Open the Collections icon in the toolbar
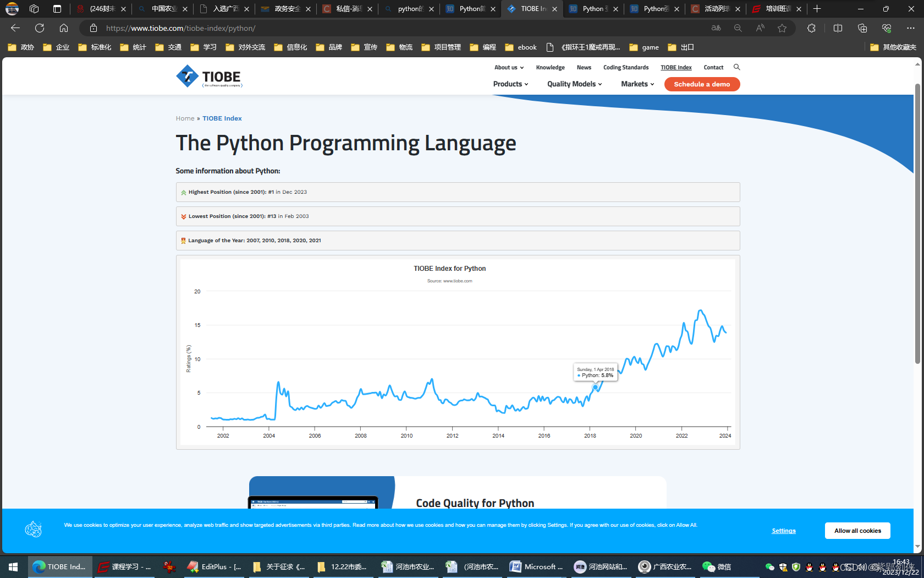The image size is (924, 578). 862,28
